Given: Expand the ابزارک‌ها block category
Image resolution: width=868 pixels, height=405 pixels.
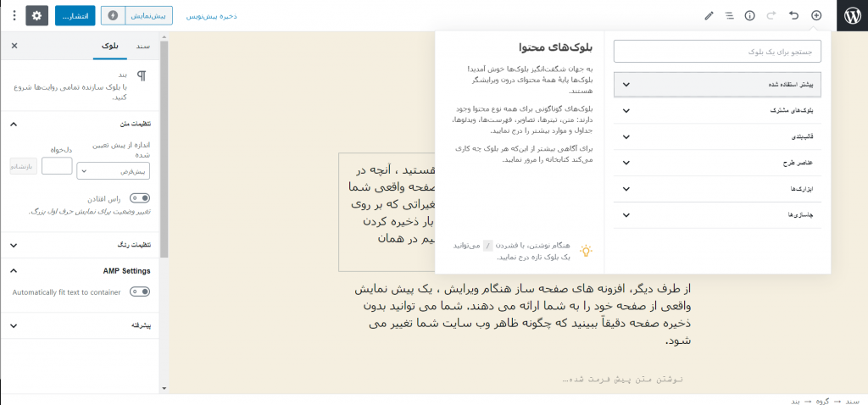Looking at the screenshot, I should (x=717, y=189).
